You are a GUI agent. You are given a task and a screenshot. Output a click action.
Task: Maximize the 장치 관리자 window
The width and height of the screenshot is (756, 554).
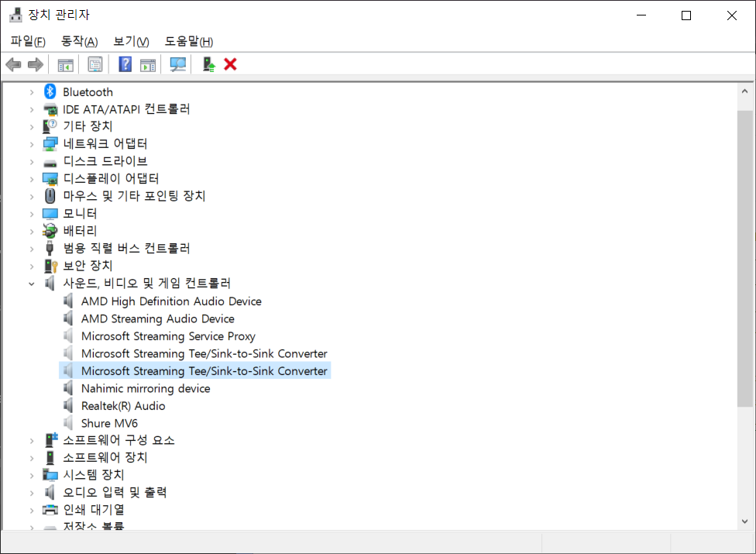(x=686, y=15)
